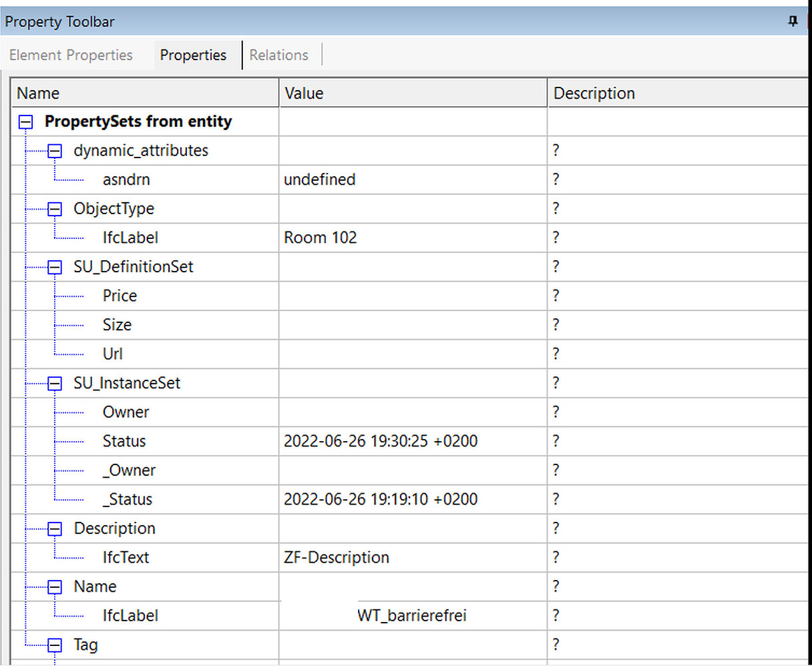812x666 pixels.
Task: Select the WT_barrierefrei value cell
Action: (411, 615)
